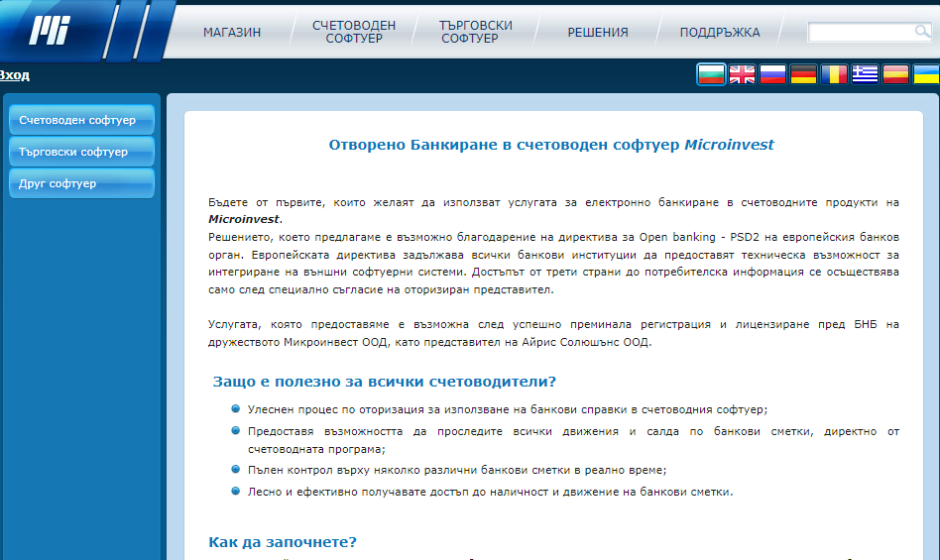Open the МАГАЗИН menu
The image size is (940, 560).
[x=232, y=33]
